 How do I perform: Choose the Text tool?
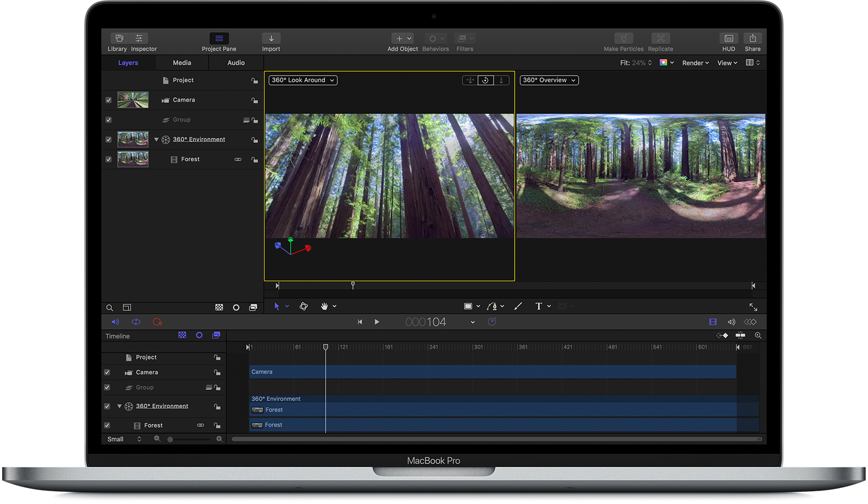(x=539, y=306)
